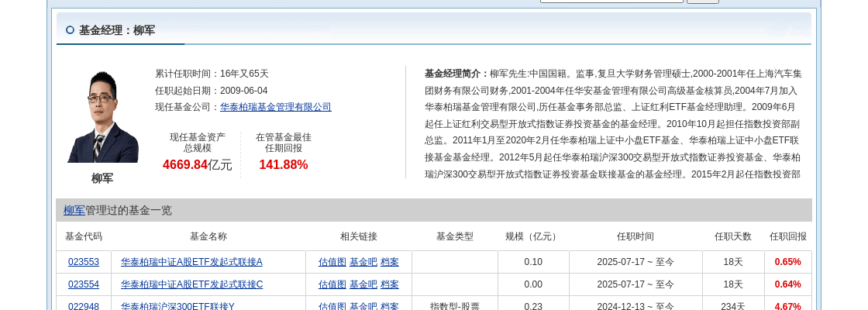Click the 规模（亿元） column header
The width and height of the screenshot is (868, 310).
pos(533,236)
